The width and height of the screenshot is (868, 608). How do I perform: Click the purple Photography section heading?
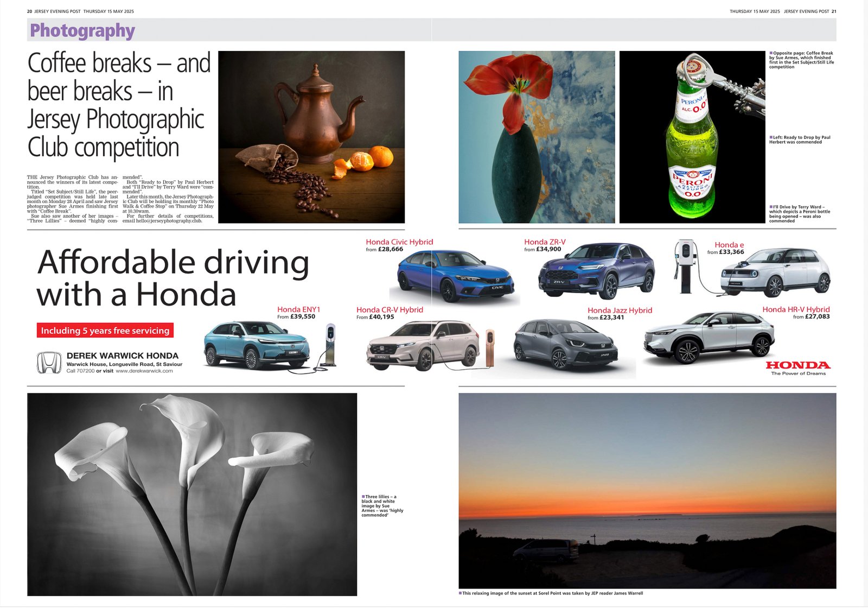(82, 30)
